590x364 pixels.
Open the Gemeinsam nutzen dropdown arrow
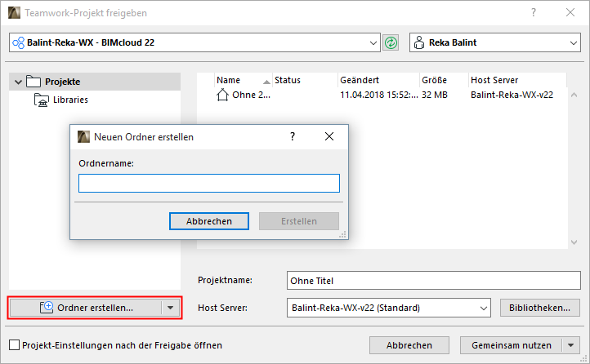[x=571, y=345]
